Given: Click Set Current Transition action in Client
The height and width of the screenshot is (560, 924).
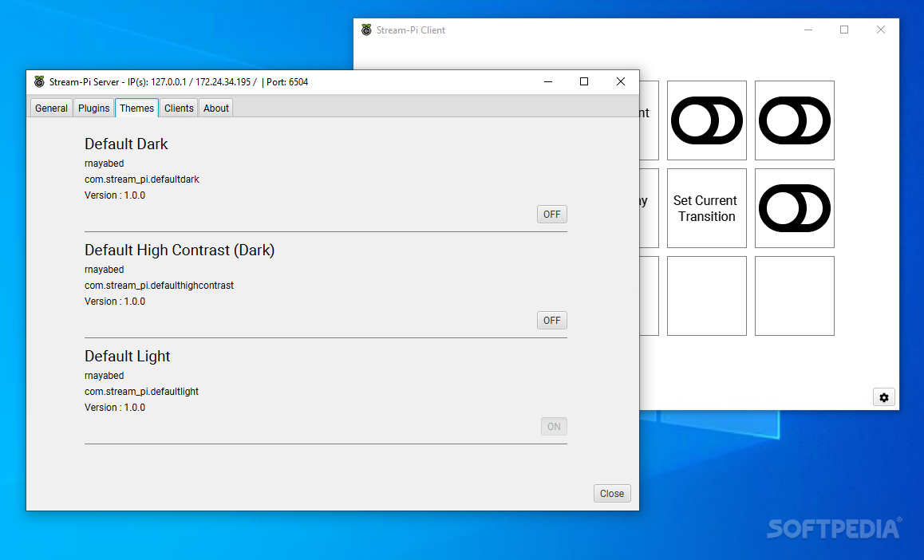Looking at the screenshot, I should click(x=706, y=208).
